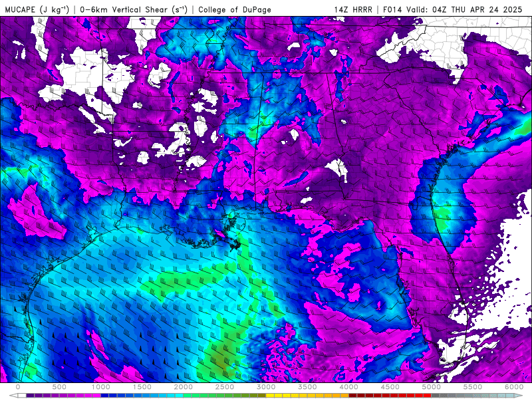Click the 5000 color scale label
Viewport: 532px width, 399px height.
(x=432, y=387)
